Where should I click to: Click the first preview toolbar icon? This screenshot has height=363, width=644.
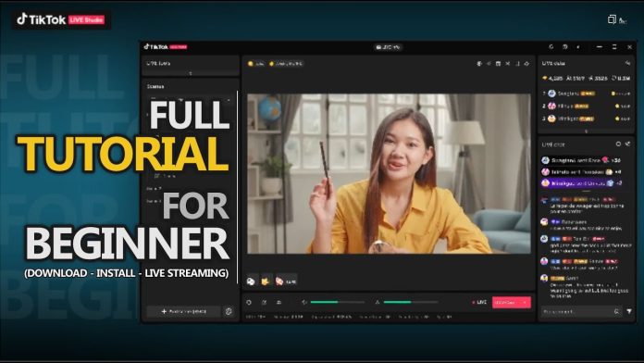click(x=479, y=64)
